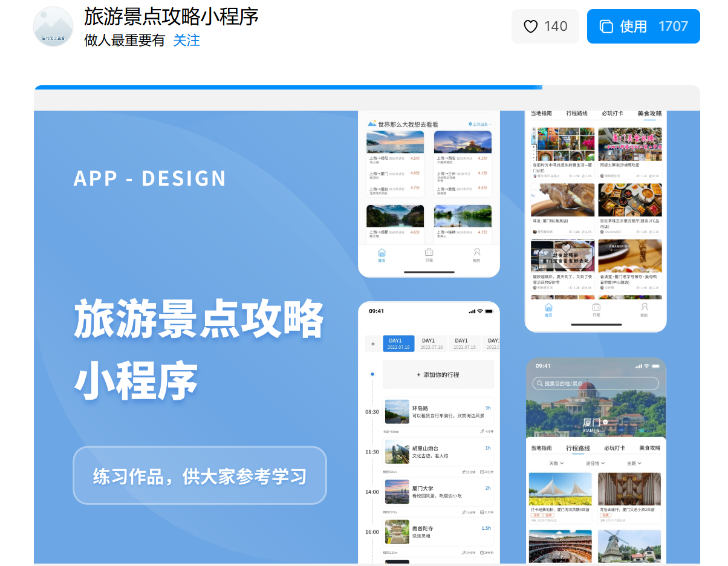Screen dimensions: 728x566
Task: Tap the 添加你的行程 box
Action: [x=438, y=375]
